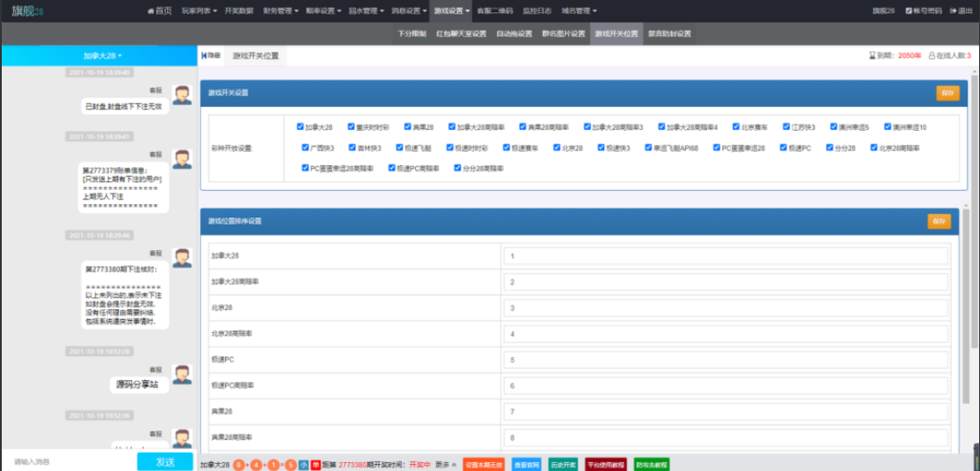Screen dimensions: 980x471
Task: Click the first 客服 avatar in chat
Action: [182, 95]
